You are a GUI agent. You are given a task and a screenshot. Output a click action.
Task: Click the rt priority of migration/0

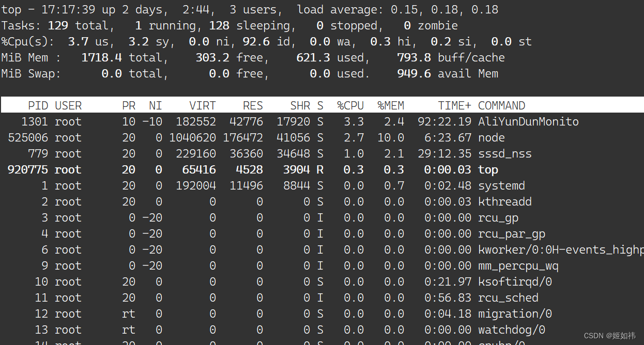[129, 314]
